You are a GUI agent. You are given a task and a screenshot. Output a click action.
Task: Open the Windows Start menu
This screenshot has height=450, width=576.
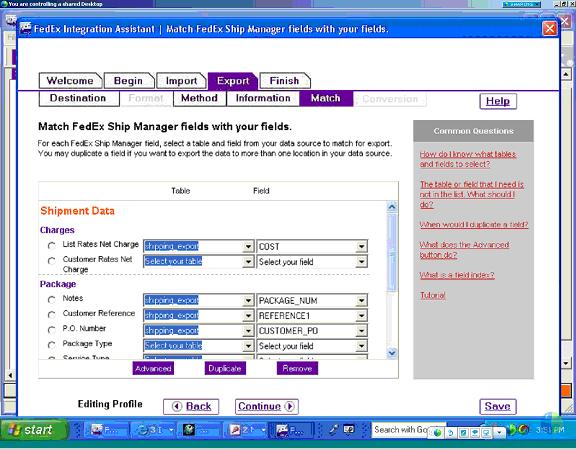[35, 430]
